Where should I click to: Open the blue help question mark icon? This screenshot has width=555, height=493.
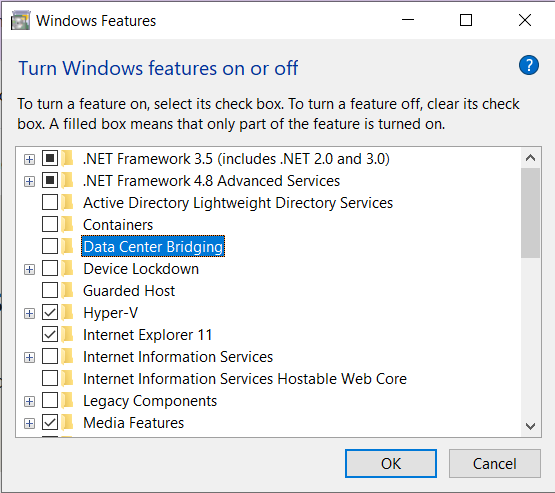529,65
